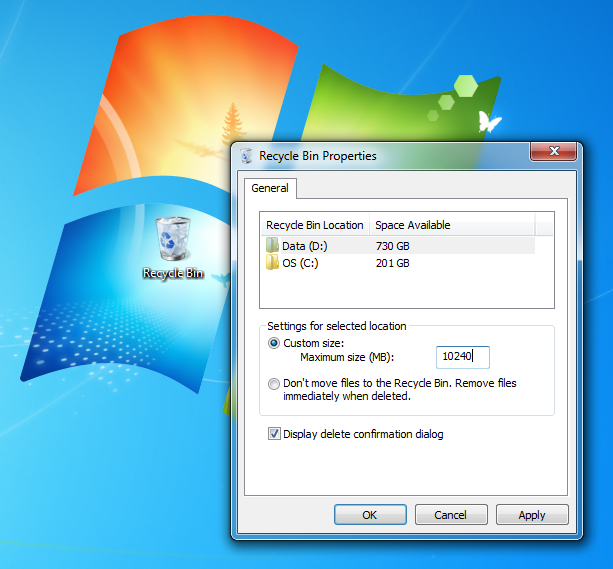This screenshot has height=569, width=613.
Task: Select the Data (D:) row text
Action: pos(305,246)
